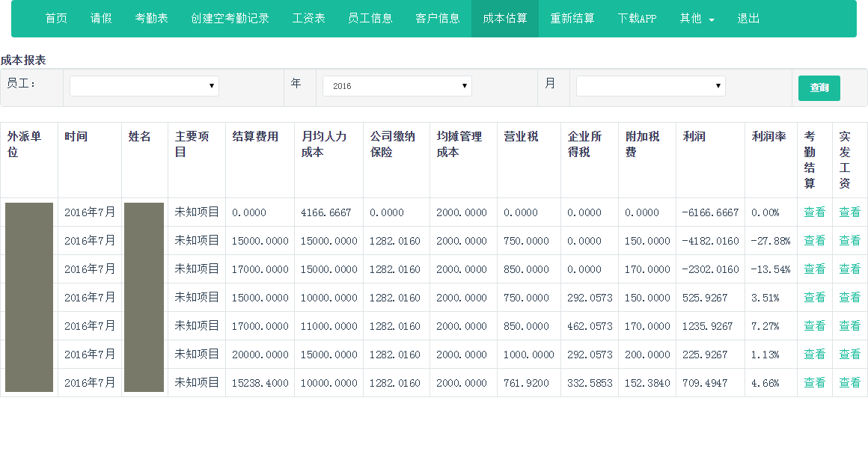Go to 首页 home page
Image resolution: width=868 pixels, height=463 pixels.
coord(56,19)
